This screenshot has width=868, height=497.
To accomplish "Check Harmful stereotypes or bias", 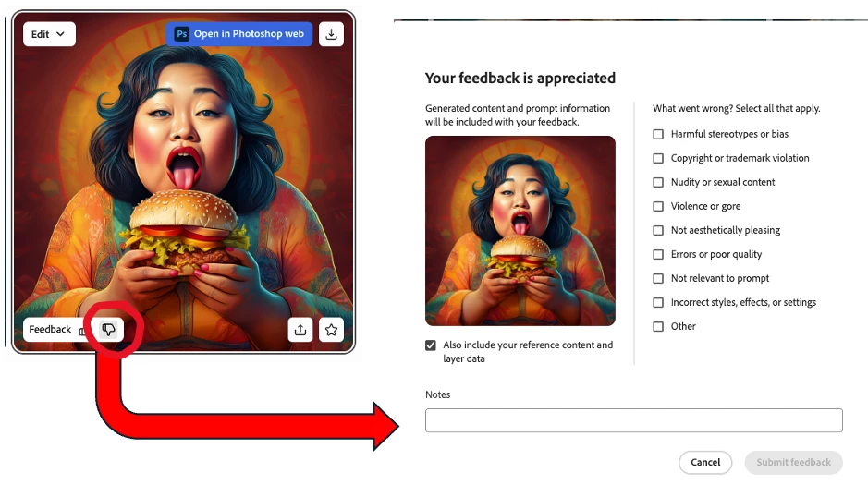I will [x=658, y=135].
